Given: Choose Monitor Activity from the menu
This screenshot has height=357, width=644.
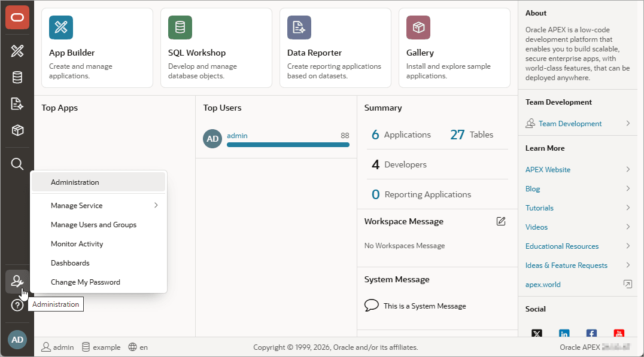Looking at the screenshot, I should tap(99, 244).
